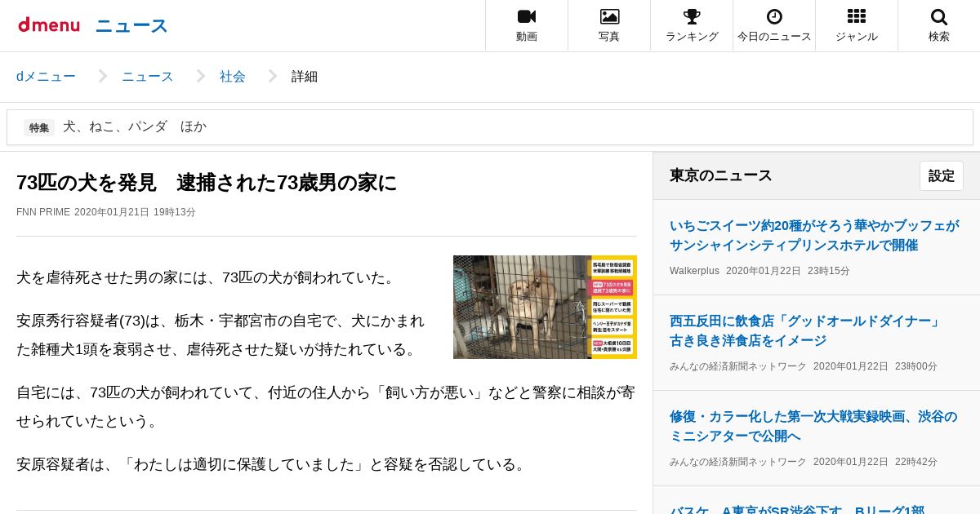Click the Walkerplus source label

(x=694, y=271)
